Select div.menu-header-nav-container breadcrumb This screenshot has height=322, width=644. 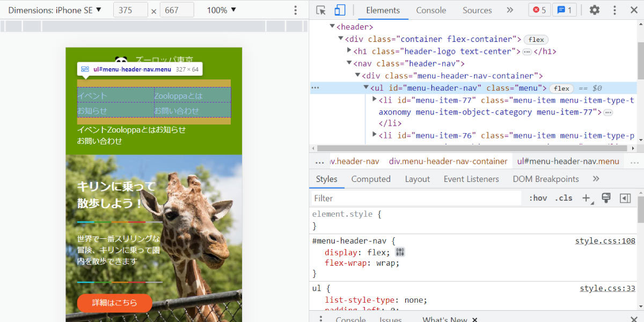(x=448, y=161)
